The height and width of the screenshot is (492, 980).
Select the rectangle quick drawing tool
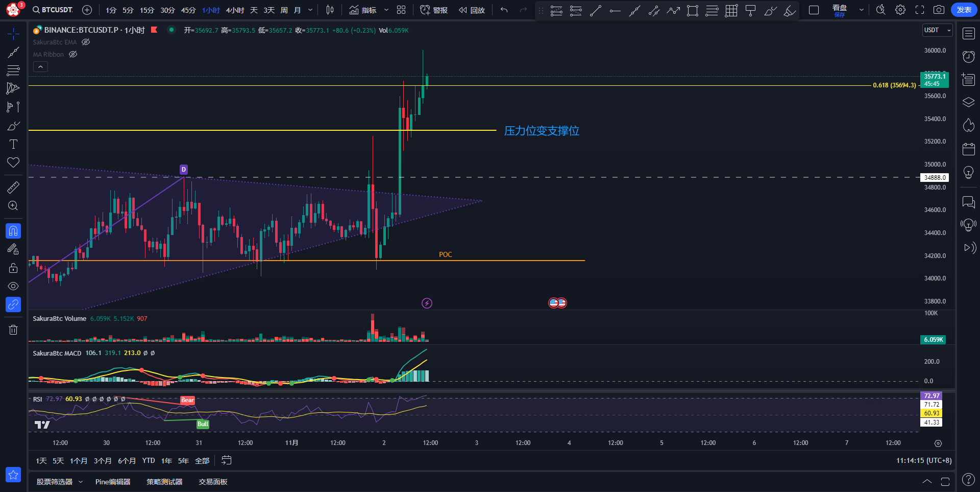[x=693, y=11]
